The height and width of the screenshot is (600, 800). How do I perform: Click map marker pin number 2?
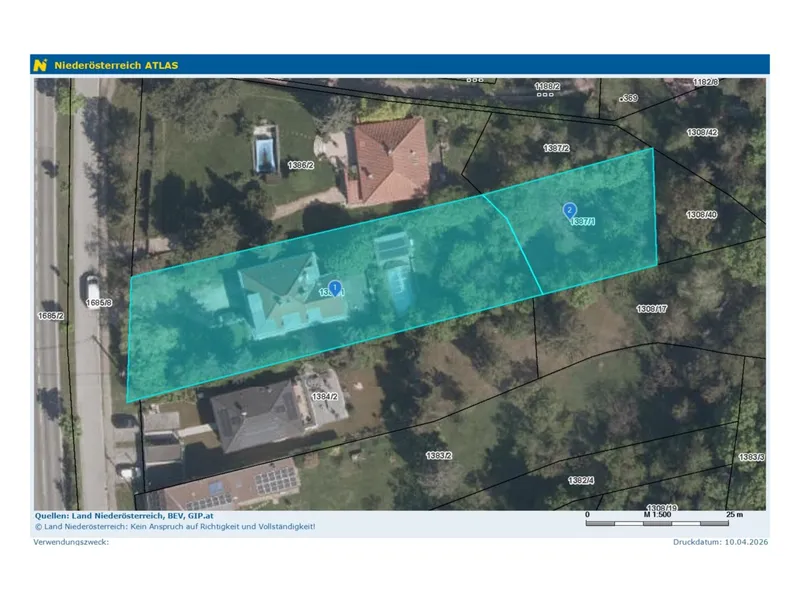click(569, 211)
